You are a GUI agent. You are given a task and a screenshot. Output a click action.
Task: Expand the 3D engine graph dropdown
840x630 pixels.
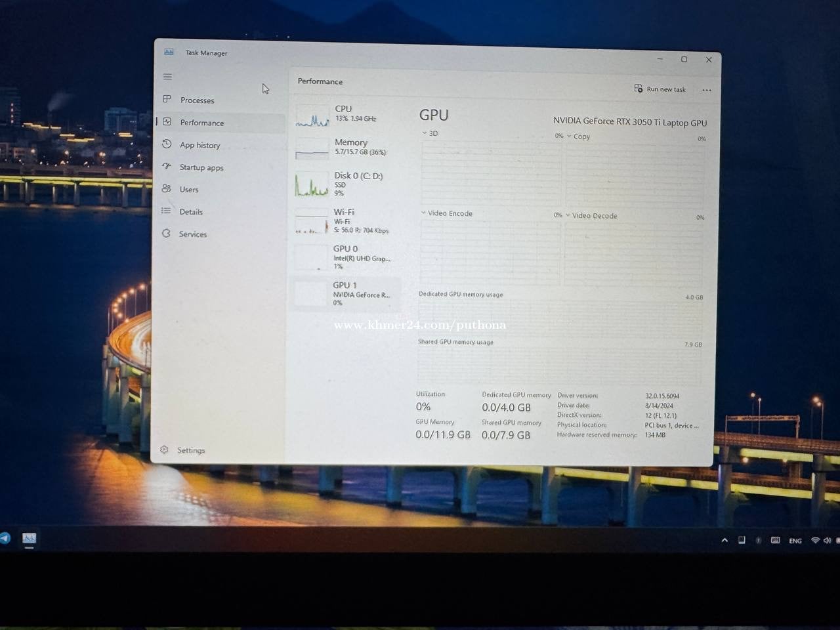(x=425, y=133)
